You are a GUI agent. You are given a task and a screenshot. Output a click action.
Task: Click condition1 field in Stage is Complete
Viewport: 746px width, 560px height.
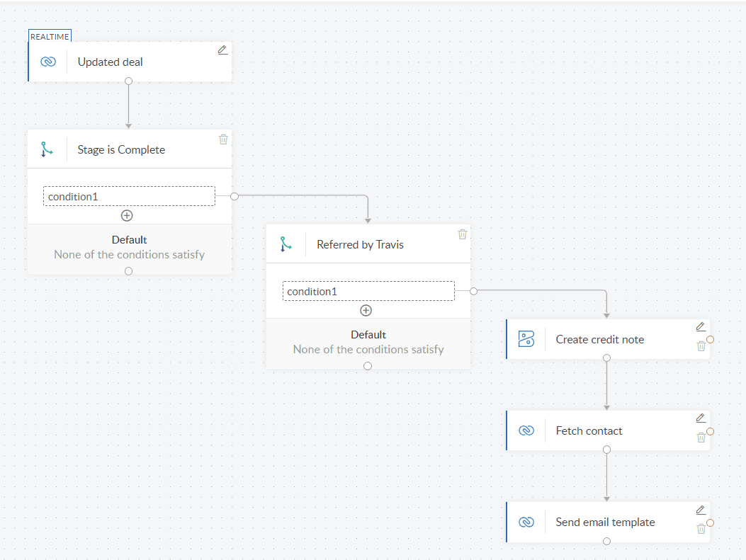[x=128, y=195]
